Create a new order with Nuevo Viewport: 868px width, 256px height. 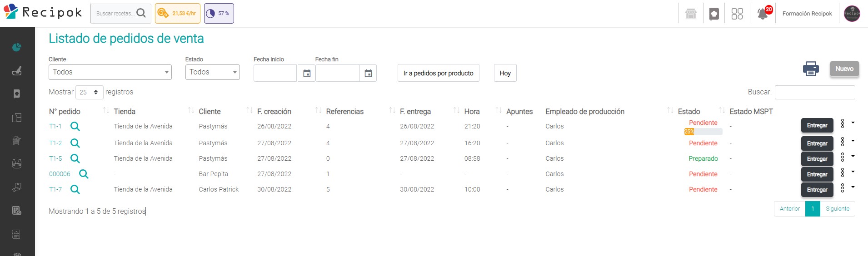click(x=844, y=69)
